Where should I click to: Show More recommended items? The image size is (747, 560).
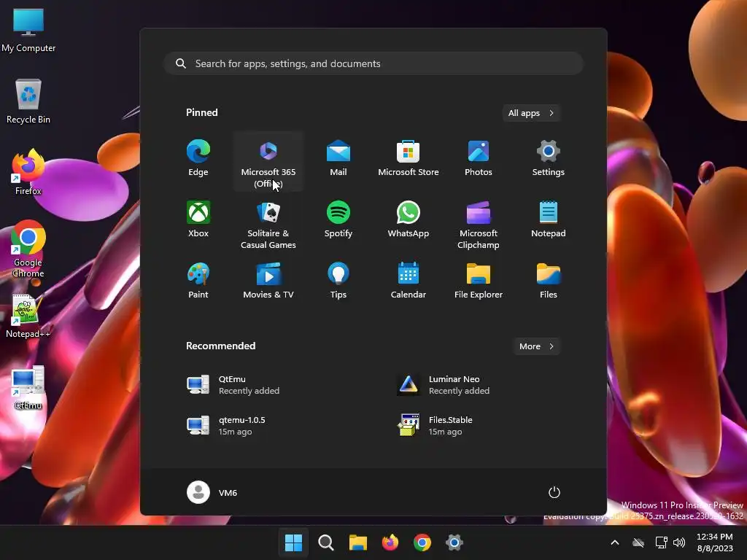tap(536, 346)
